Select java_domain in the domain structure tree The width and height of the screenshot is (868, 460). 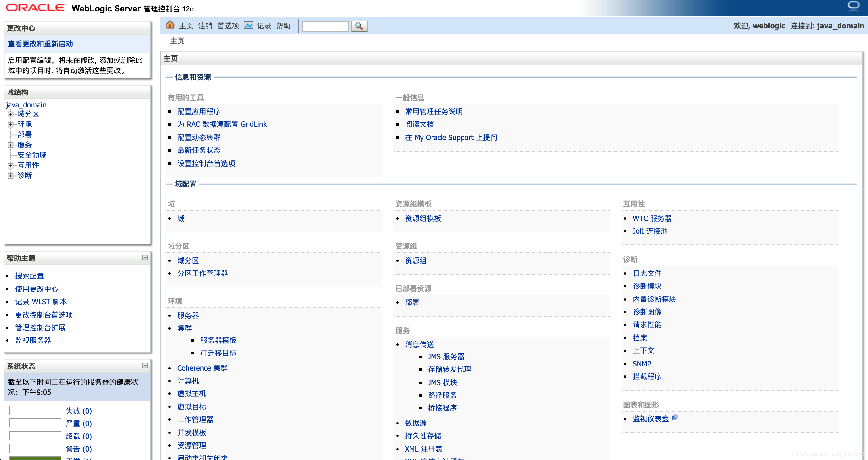[x=26, y=105]
